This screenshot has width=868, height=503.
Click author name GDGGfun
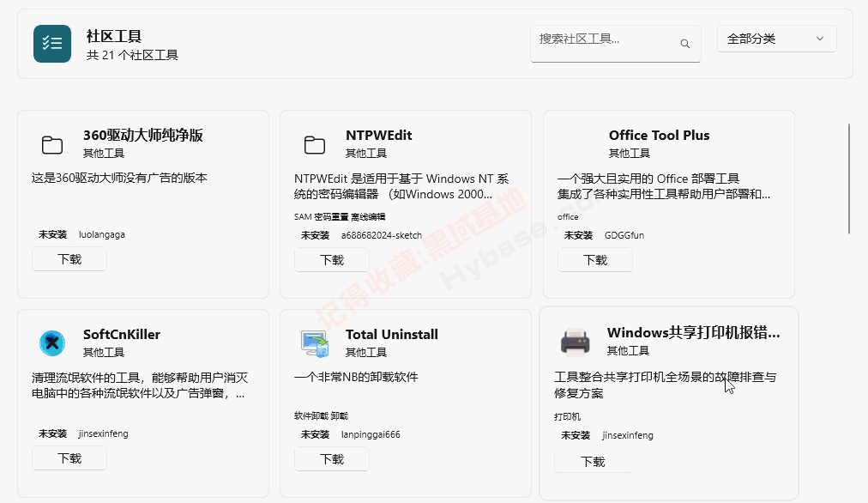point(624,235)
